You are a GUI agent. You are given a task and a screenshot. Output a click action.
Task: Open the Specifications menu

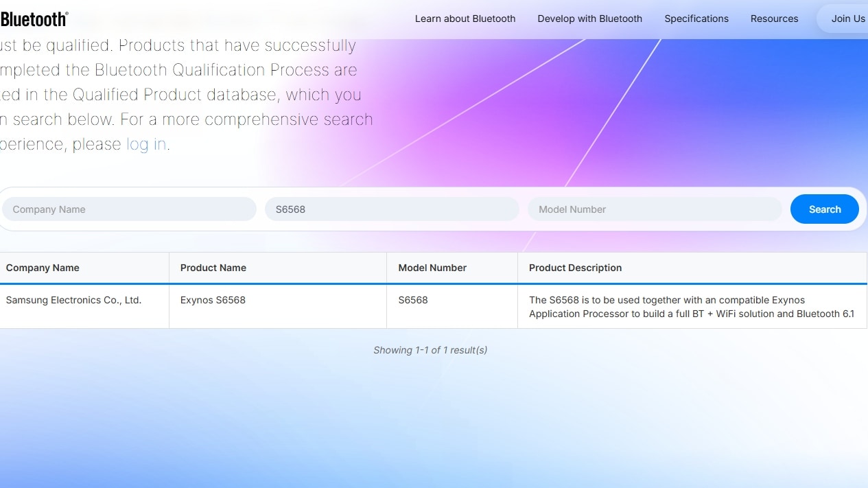coord(696,19)
